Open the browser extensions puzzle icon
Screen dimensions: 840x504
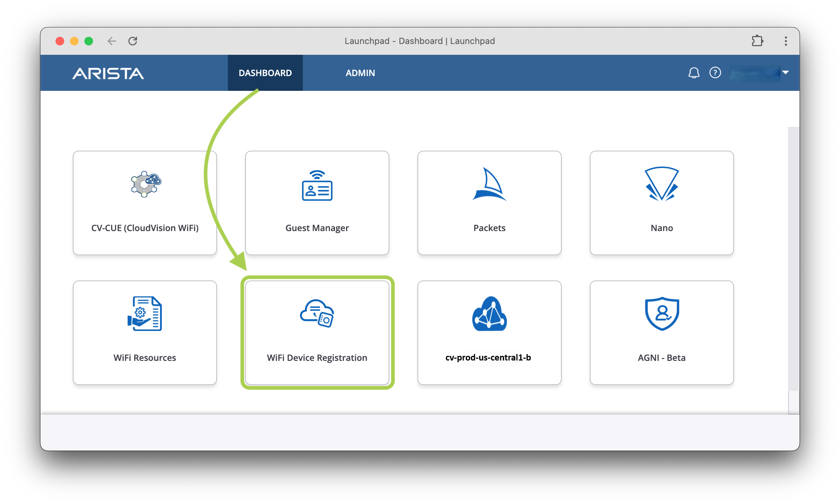(x=757, y=41)
